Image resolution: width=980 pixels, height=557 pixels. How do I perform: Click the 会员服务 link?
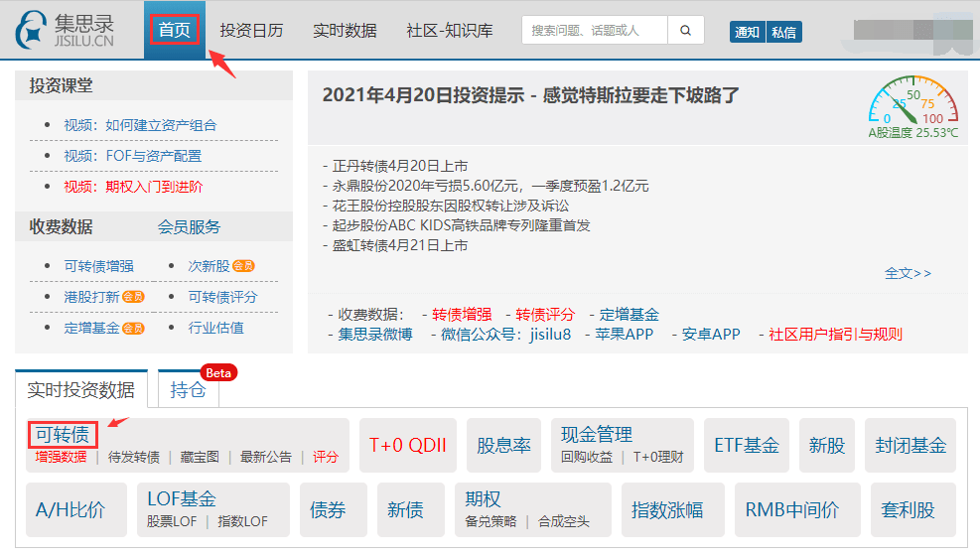(x=189, y=227)
